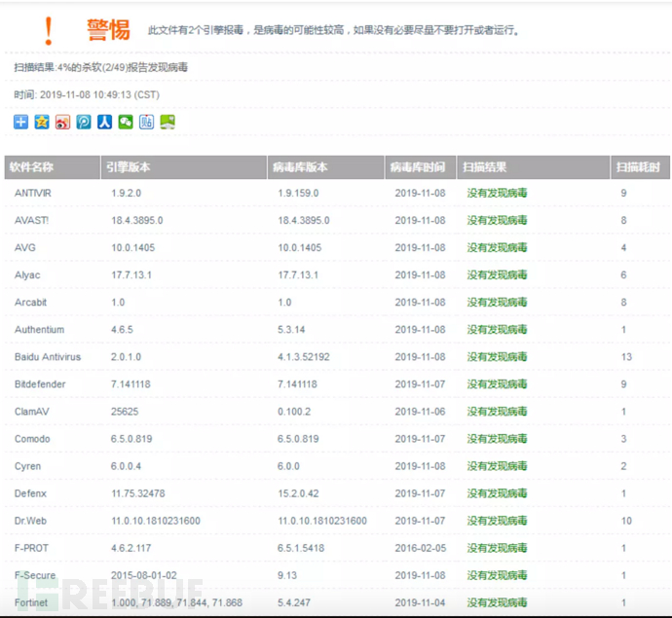Click F-PROT's 没有发现病毒 result
The image size is (672, 618).
[497, 548]
